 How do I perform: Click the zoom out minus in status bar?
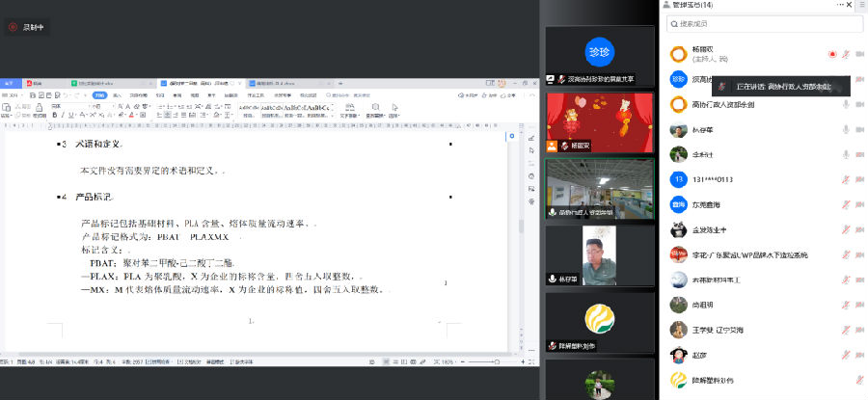[462, 361]
